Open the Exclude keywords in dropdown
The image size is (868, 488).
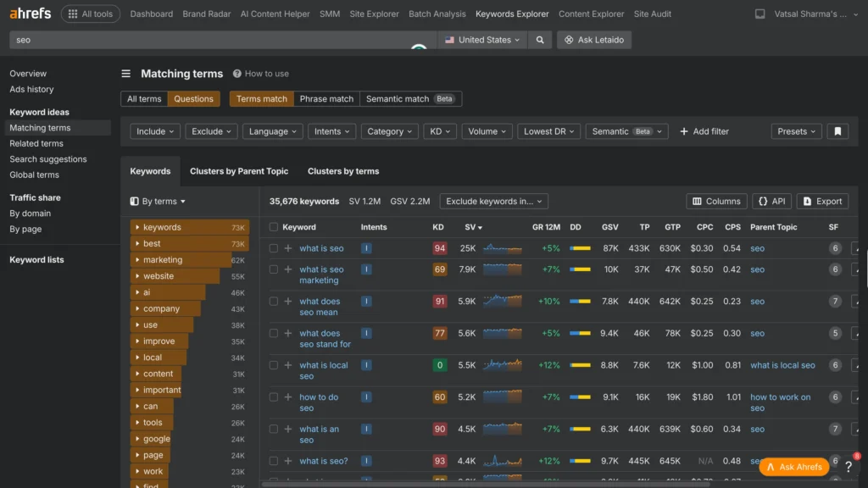pos(494,202)
